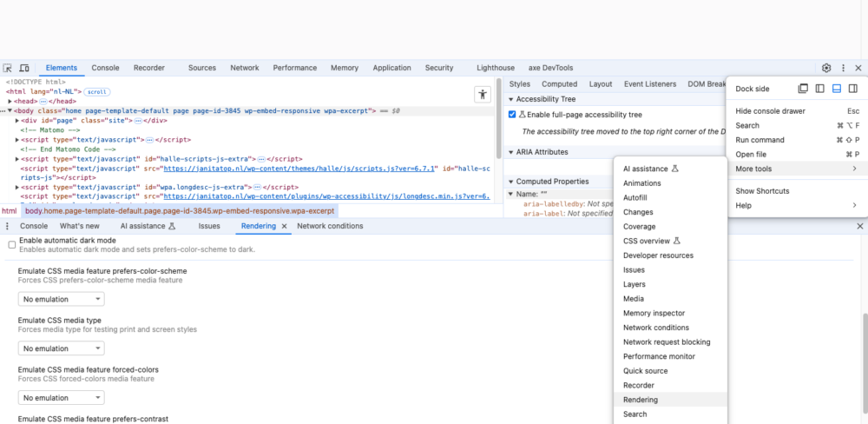Select Coverage from More tools

coord(670,226)
